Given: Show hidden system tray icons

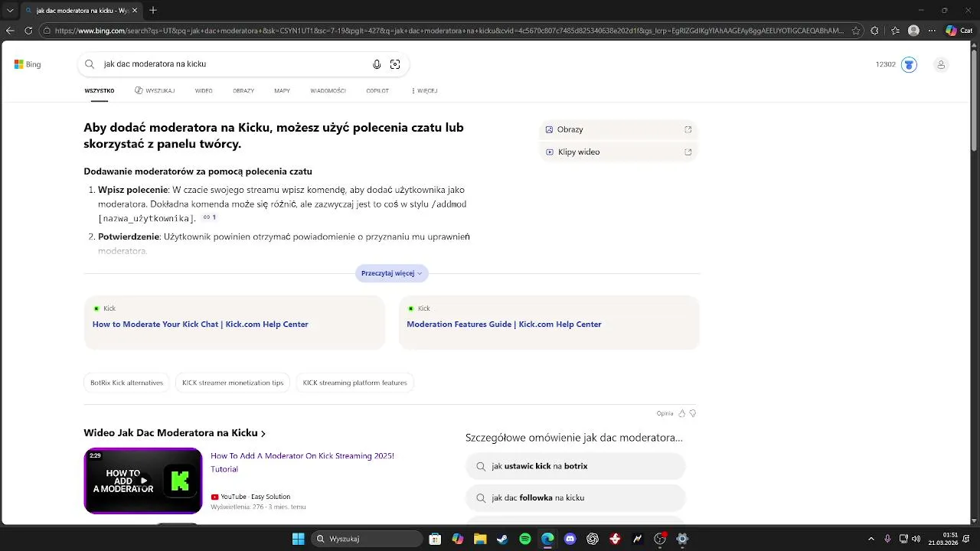Looking at the screenshot, I should coord(871,539).
